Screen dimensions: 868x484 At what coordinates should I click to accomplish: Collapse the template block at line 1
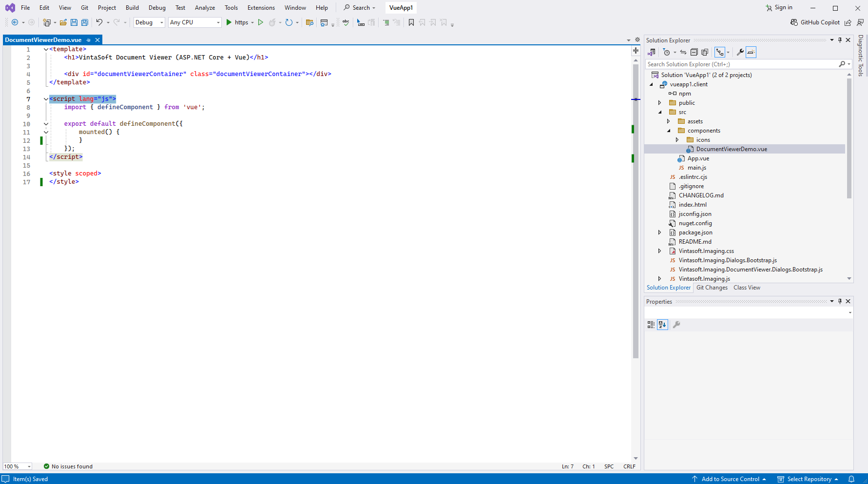click(x=46, y=49)
